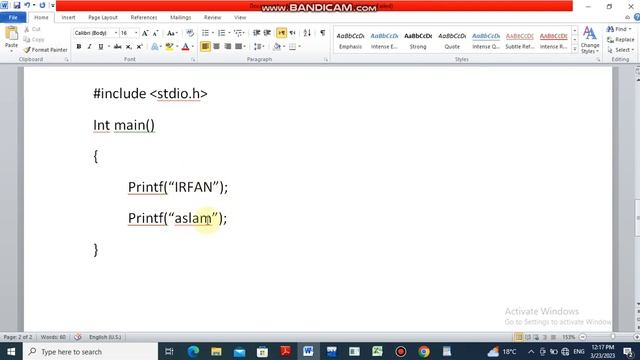This screenshot has width=640, height=360.
Task: Click the Center alignment icon
Action: (x=216, y=47)
